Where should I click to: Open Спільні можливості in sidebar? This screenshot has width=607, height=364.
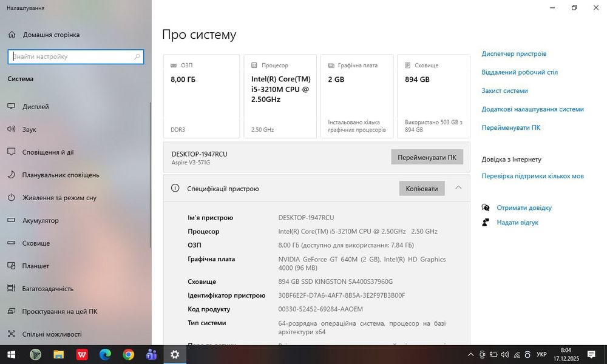52,334
